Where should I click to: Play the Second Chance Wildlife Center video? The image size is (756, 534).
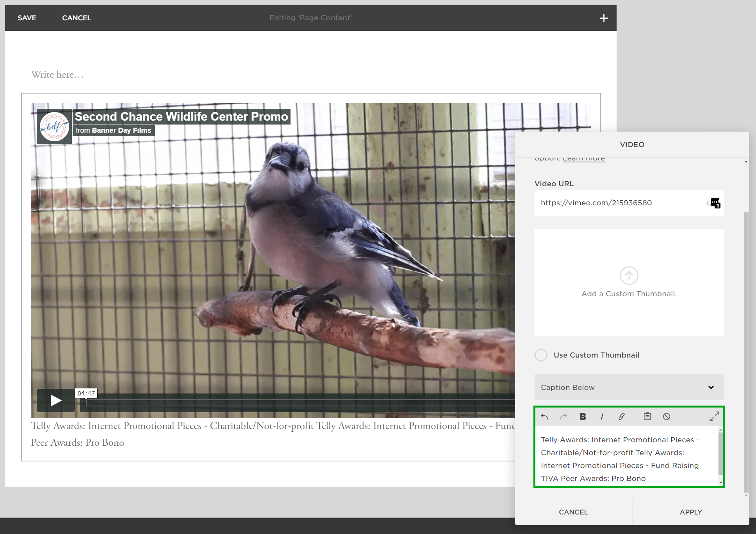tap(56, 400)
